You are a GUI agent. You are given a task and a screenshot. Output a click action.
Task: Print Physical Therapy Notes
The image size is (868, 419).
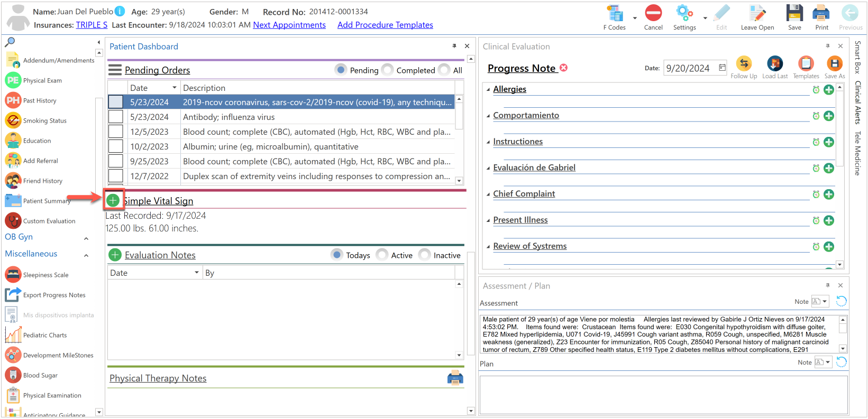coord(455,378)
